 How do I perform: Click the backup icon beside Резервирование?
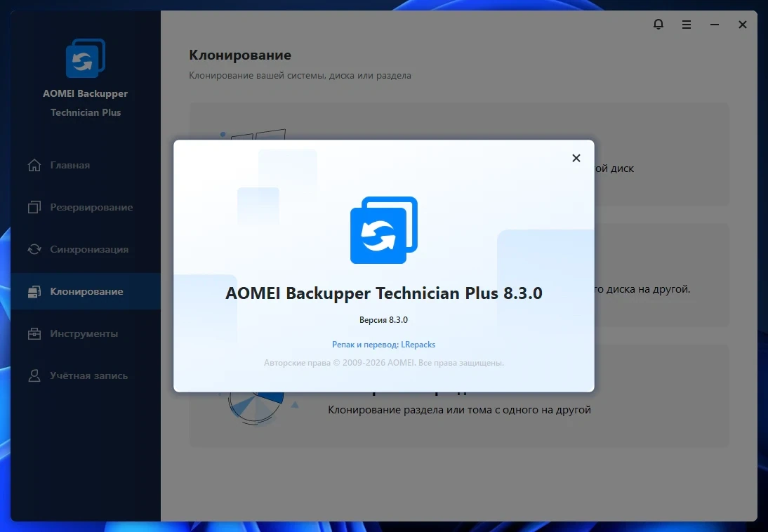click(x=34, y=207)
